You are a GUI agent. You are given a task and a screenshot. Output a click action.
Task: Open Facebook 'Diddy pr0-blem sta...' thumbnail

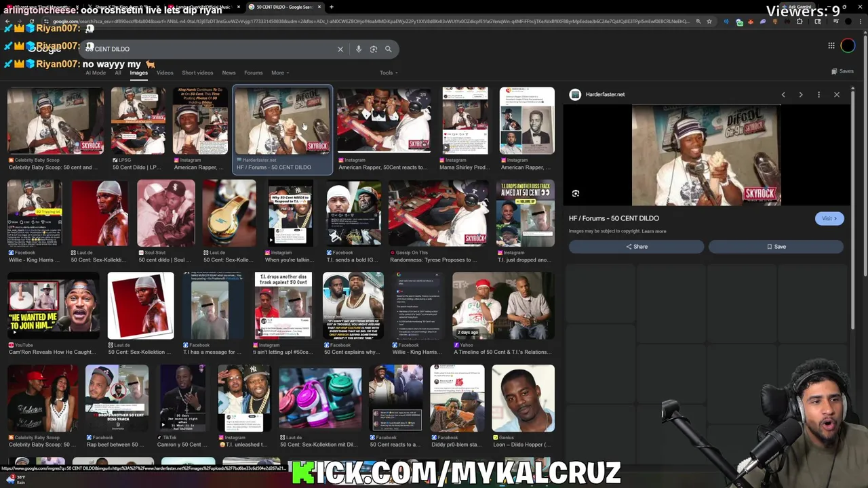[x=457, y=399]
